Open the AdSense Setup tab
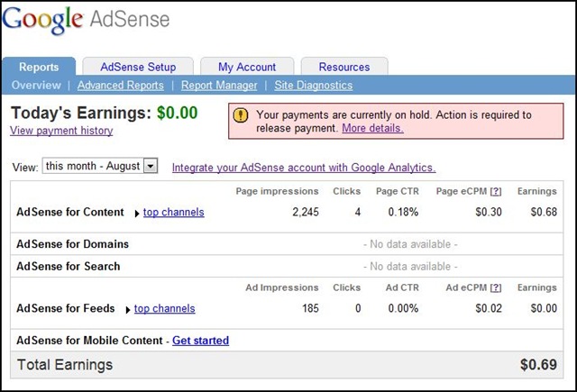This screenshot has width=577, height=392. [x=138, y=67]
